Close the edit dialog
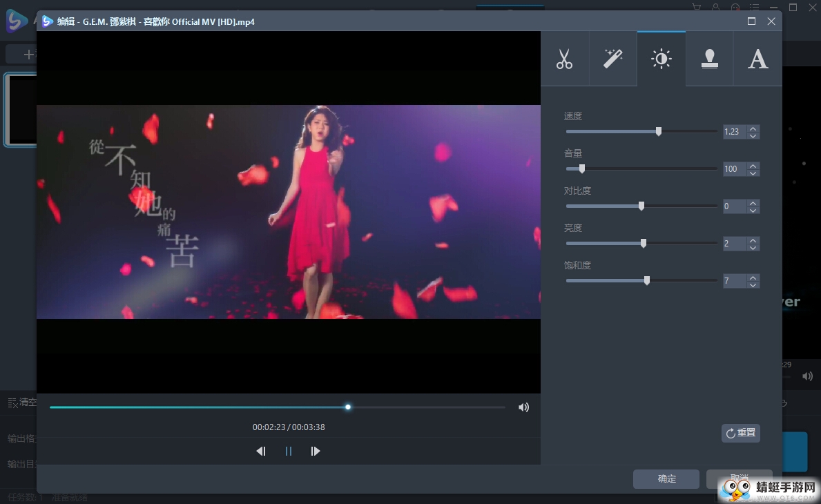 [x=771, y=21]
